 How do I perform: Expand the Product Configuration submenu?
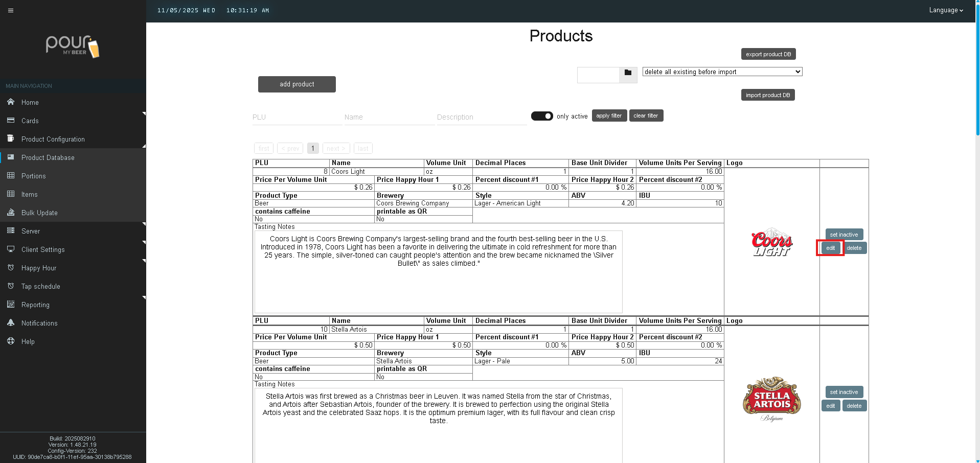coord(53,139)
